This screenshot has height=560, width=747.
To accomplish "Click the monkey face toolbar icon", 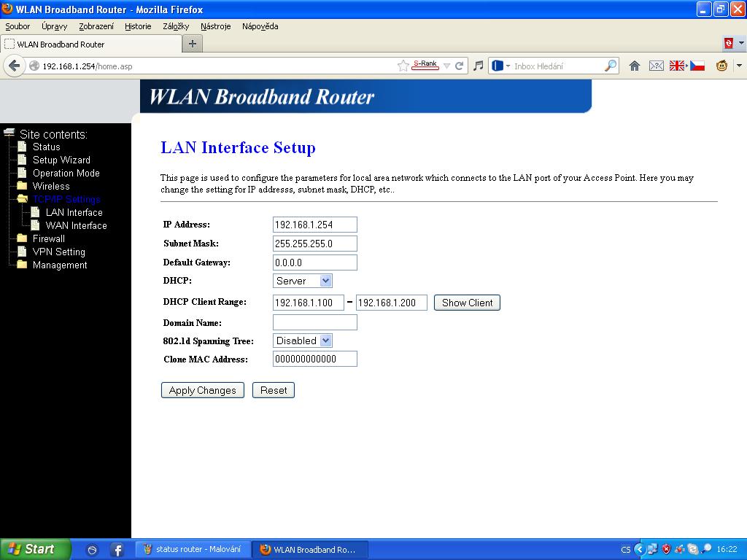I will (x=721, y=66).
